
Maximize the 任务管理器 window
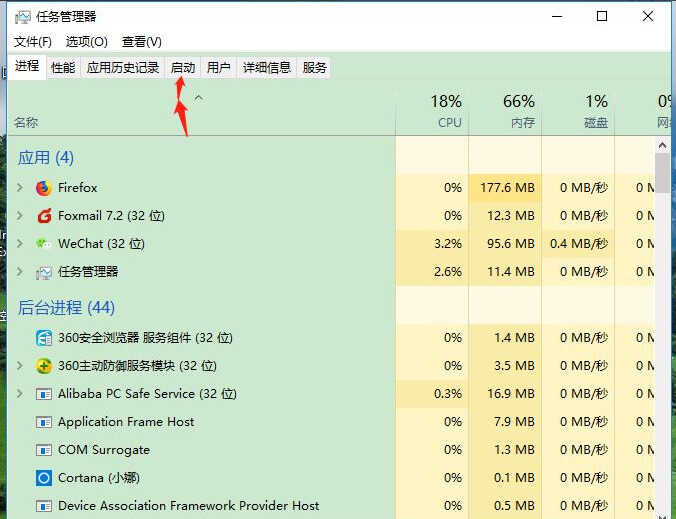pos(602,16)
